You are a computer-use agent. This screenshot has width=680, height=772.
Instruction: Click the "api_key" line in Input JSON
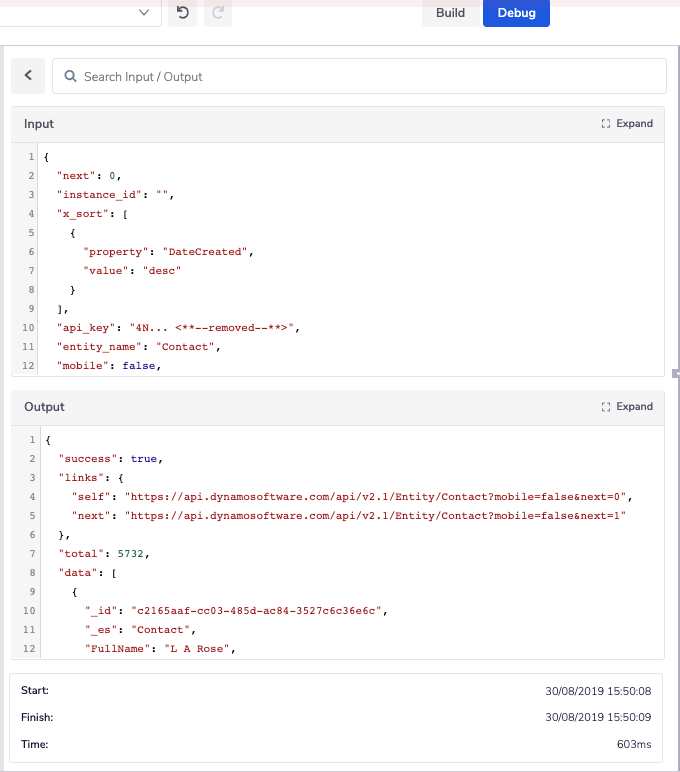178,327
